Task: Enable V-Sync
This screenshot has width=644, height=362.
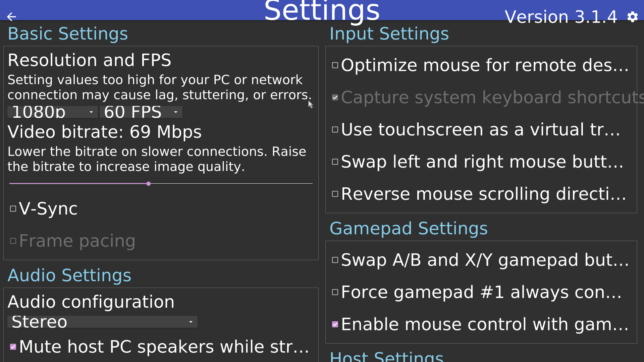Action: (13, 209)
